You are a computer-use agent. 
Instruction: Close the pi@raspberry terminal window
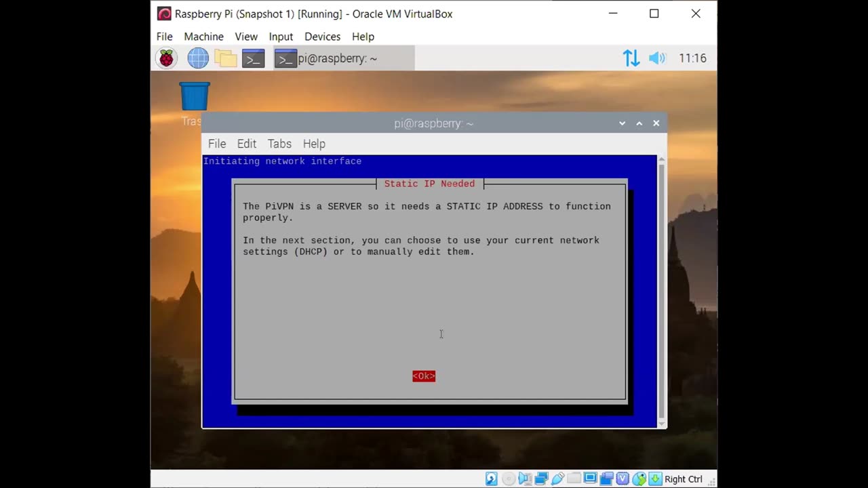tap(656, 123)
